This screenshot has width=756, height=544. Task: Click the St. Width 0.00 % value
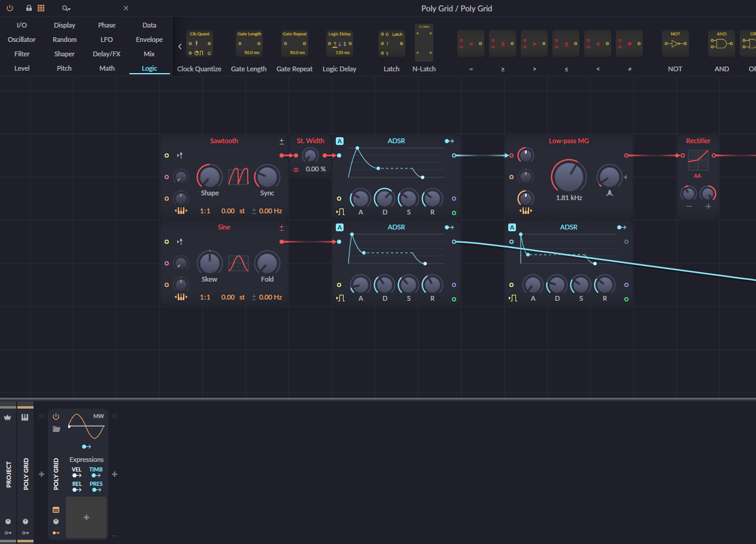tap(315, 170)
